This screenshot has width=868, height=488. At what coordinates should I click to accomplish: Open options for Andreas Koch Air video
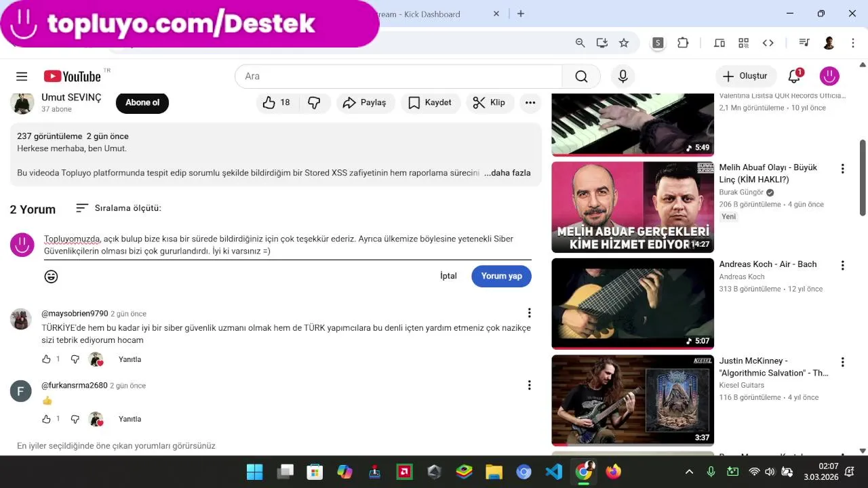(x=842, y=266)
